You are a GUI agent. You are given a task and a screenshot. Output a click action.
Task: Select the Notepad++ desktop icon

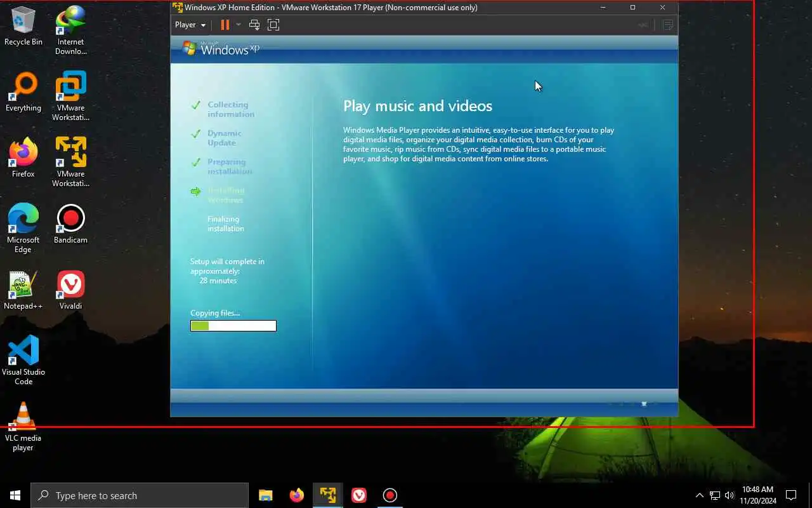(23, 290)
